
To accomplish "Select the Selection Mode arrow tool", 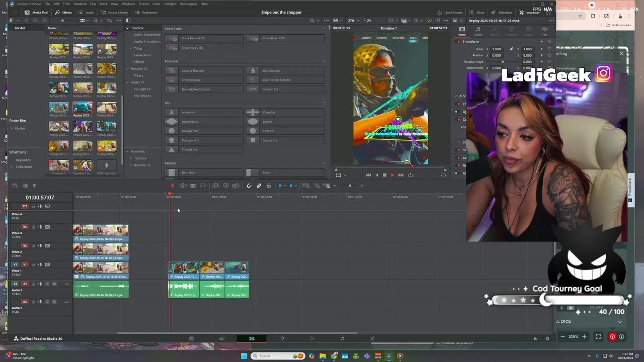I will click(173, 186).
